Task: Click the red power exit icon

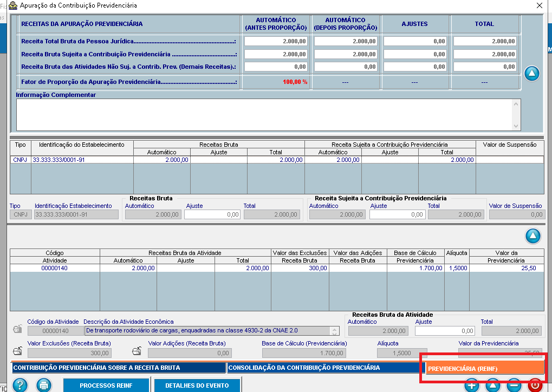Action: pyautogui.click(x=535, y=386)
